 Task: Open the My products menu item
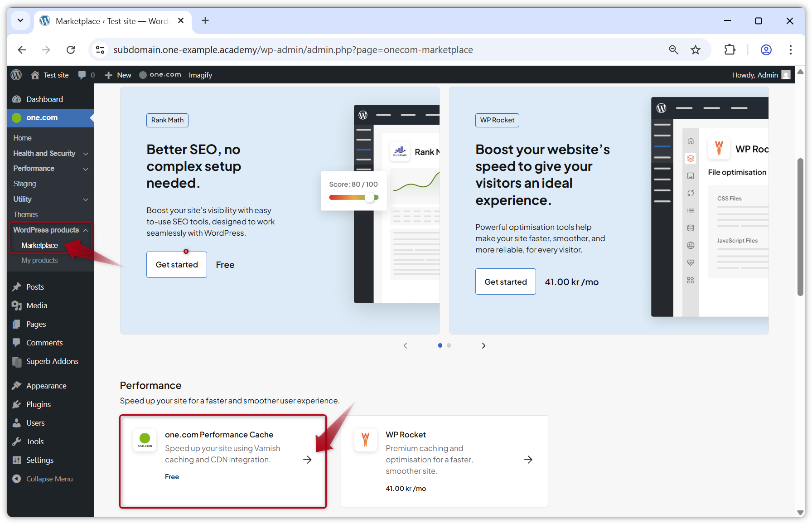tap(39, 260)
